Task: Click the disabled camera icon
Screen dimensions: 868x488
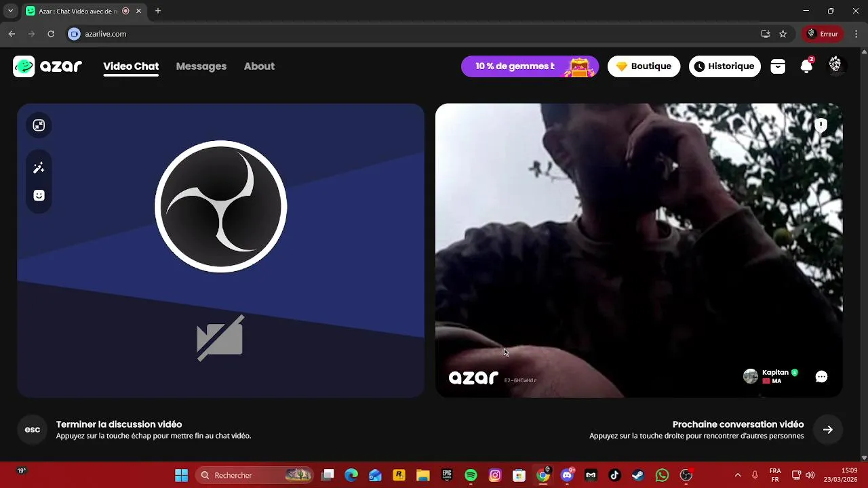Action: (x=220, y=338)
